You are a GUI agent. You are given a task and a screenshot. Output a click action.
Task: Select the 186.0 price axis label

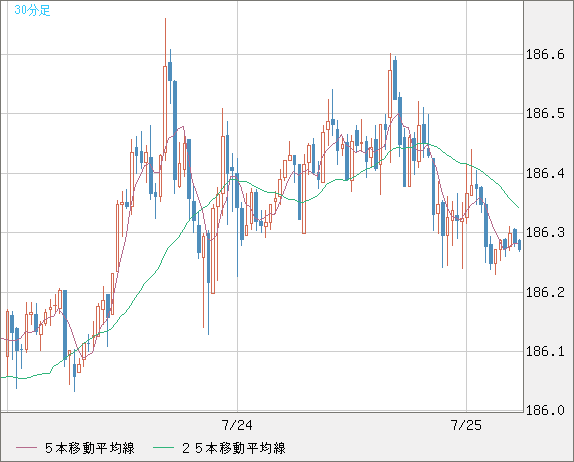click(x=545, y=410)
